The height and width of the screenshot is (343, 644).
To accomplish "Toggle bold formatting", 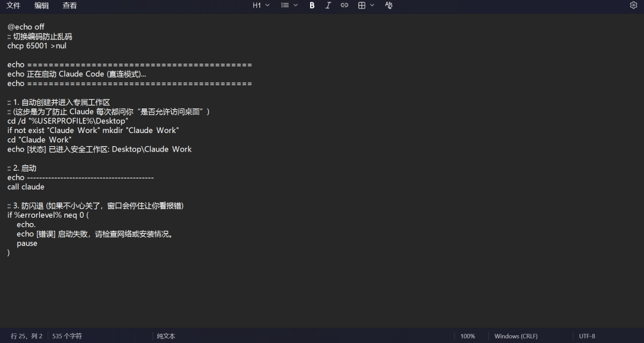I will coord(312,5).
